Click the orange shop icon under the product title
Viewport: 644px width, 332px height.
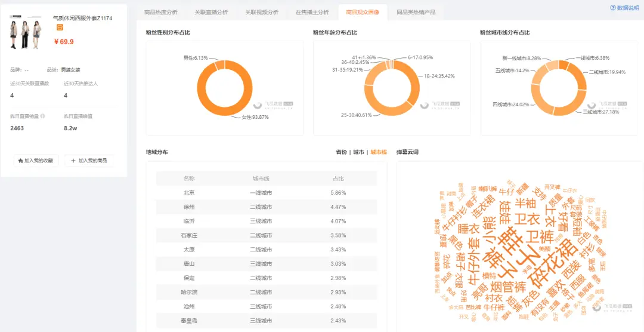[60, 27]
